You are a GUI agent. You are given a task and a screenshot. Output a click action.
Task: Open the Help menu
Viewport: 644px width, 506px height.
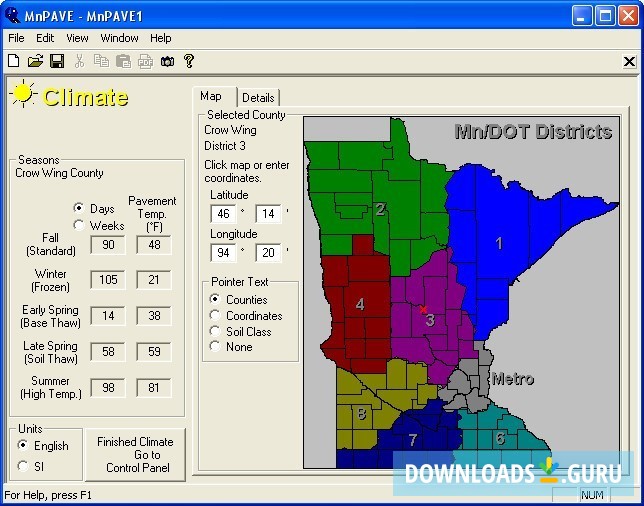click(x=161, y=38)
